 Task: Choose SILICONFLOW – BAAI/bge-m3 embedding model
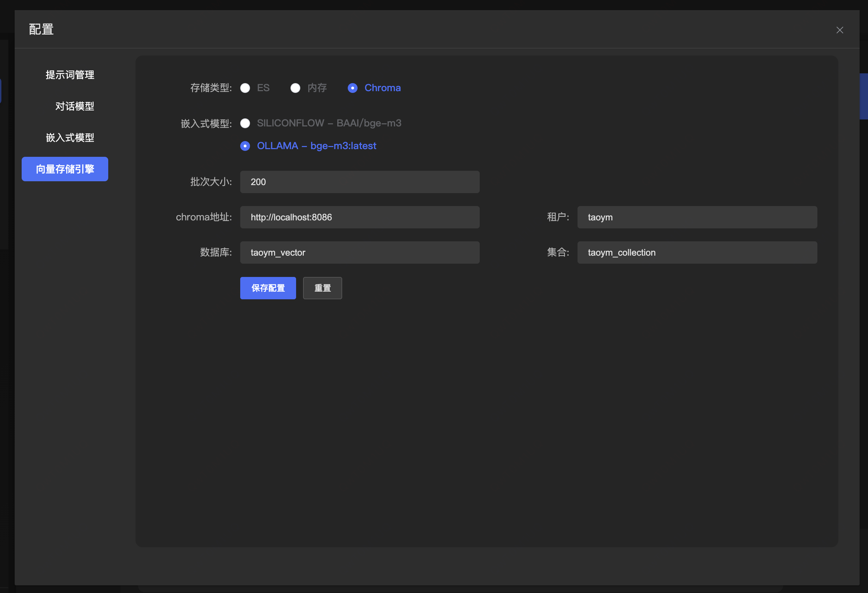pyautogui.click(x=245, y=123)
